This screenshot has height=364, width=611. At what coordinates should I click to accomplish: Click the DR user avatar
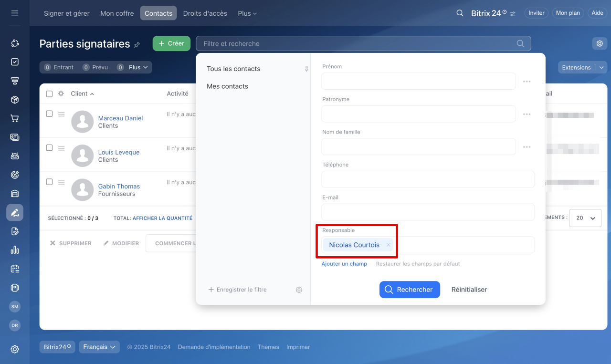[15, 325]
